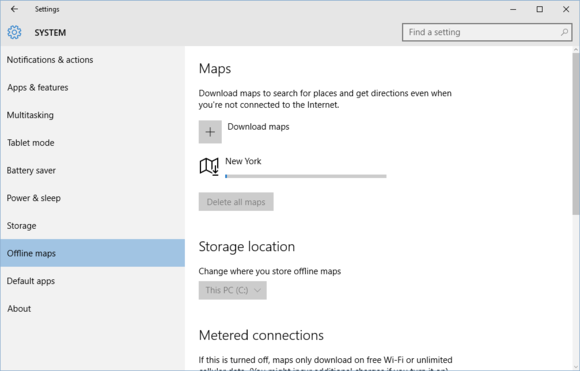Click the System gear icon
The image size is (580, 371).
coord(14,33)
